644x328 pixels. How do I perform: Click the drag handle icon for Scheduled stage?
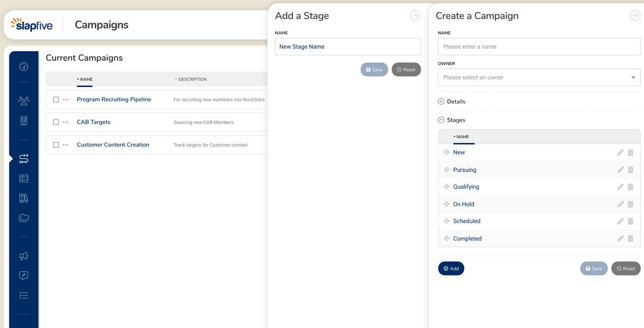pos(446,221)
